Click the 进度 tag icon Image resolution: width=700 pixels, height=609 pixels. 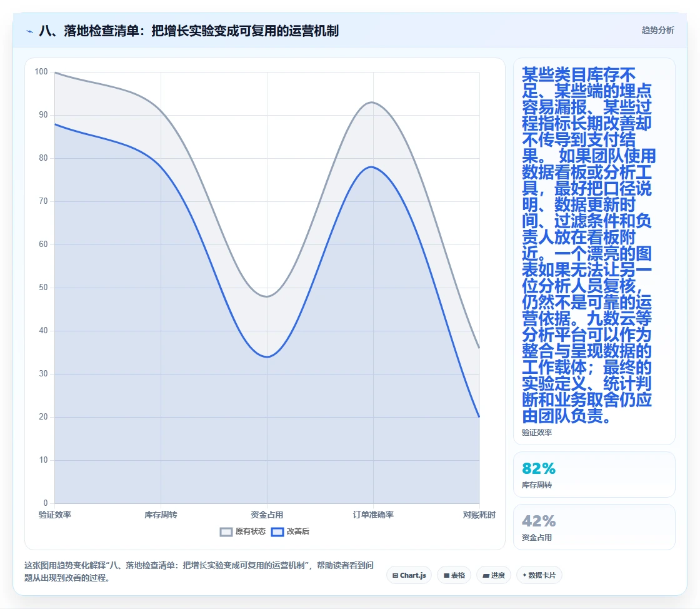click(x=486, y=575)
